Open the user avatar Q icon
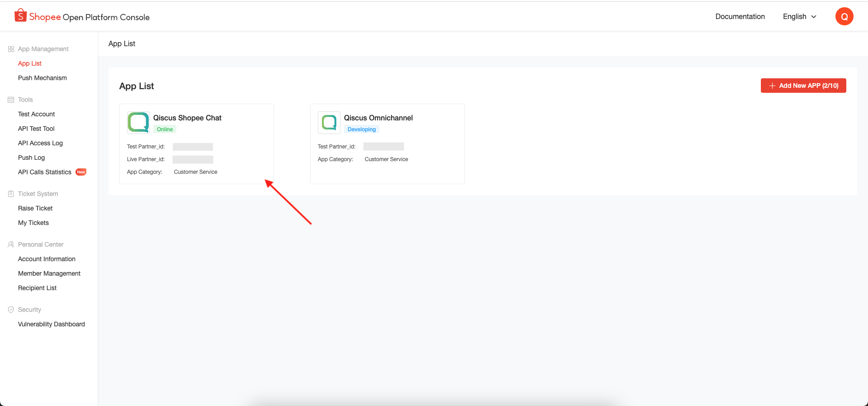 (x=844, y=16)
